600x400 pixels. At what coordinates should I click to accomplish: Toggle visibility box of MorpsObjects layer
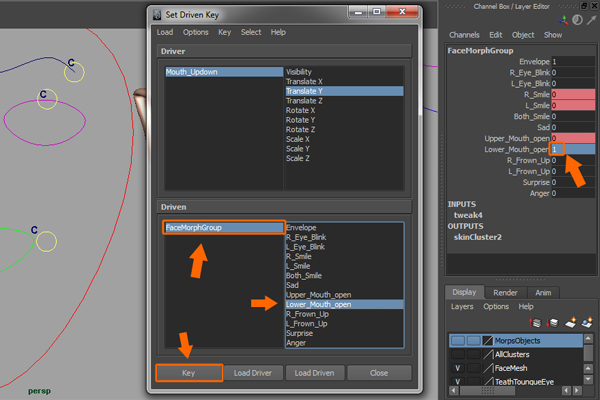tap(458, 340)
